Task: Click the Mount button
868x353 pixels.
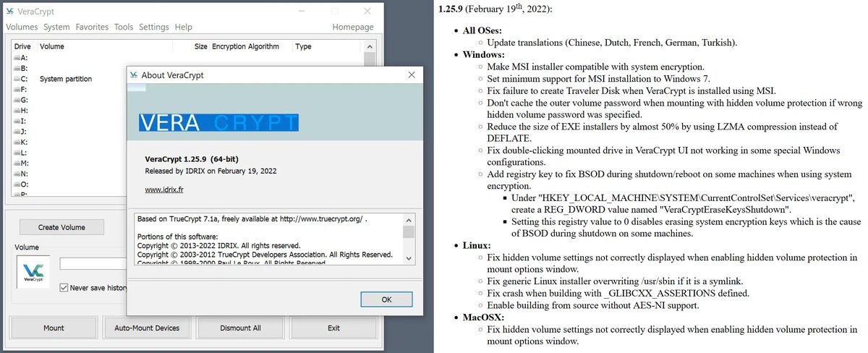Action: 54,328
